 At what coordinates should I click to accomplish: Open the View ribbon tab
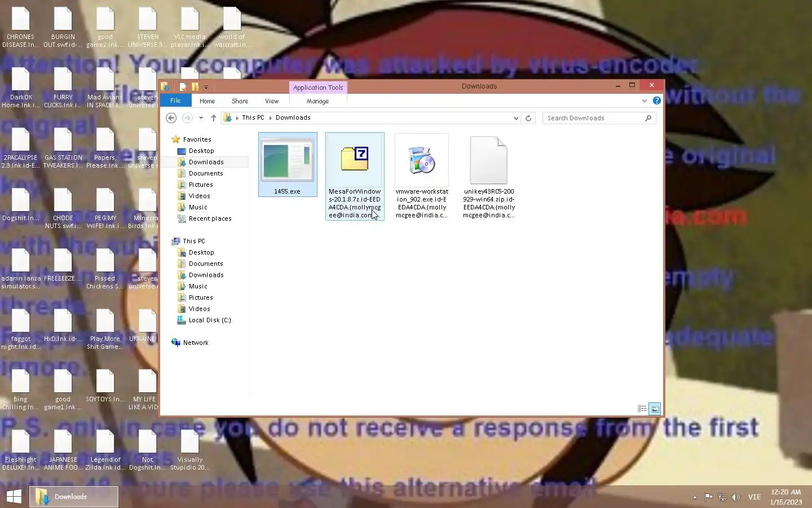pyautogui.click(x=272, y=101)
